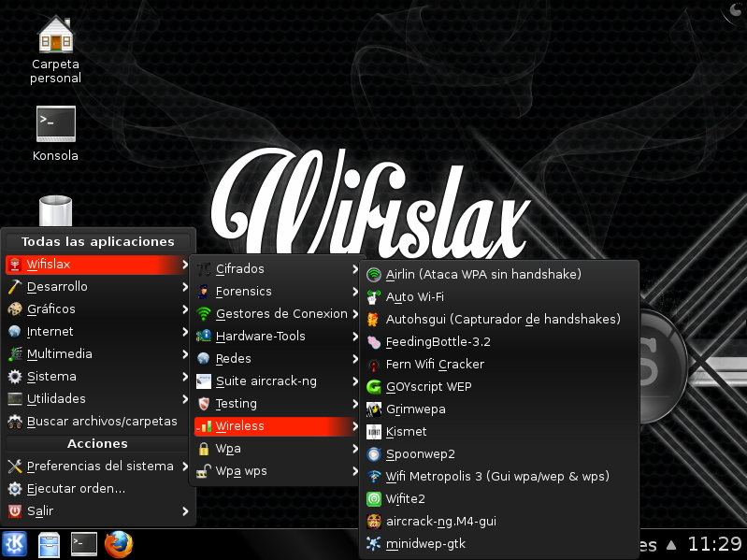This screenshot has height=560, width=747.
Task: Click the keyboard layout indicator in tray
Action: point(648,545)
